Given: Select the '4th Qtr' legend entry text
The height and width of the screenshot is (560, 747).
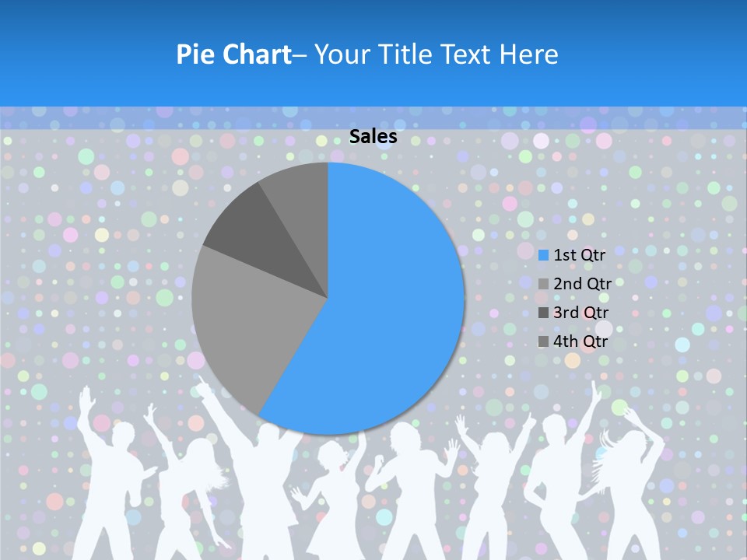Looking at the screenshot, I should tap(580, 341).
